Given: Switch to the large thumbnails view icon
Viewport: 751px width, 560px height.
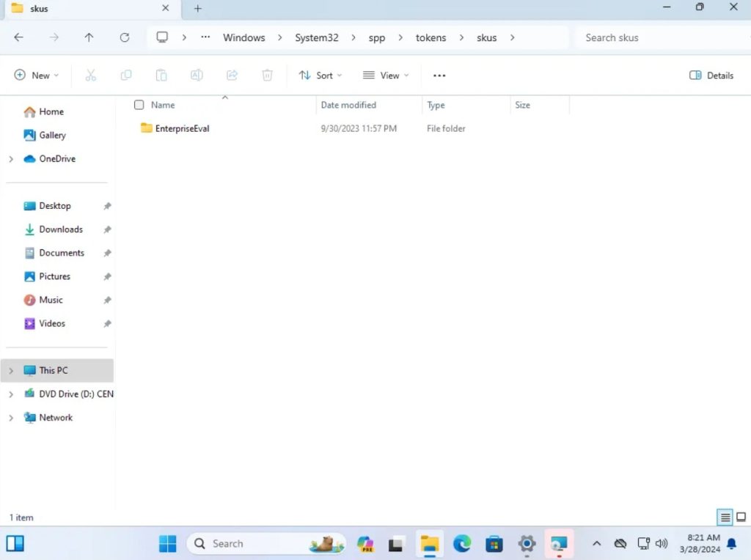Looking at the screenshot, I should (x=741, y=517).
